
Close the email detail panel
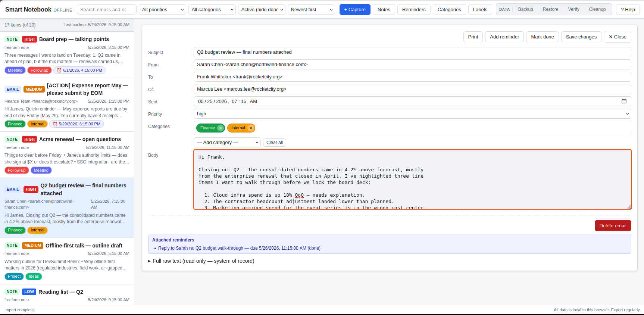(617, 37)
